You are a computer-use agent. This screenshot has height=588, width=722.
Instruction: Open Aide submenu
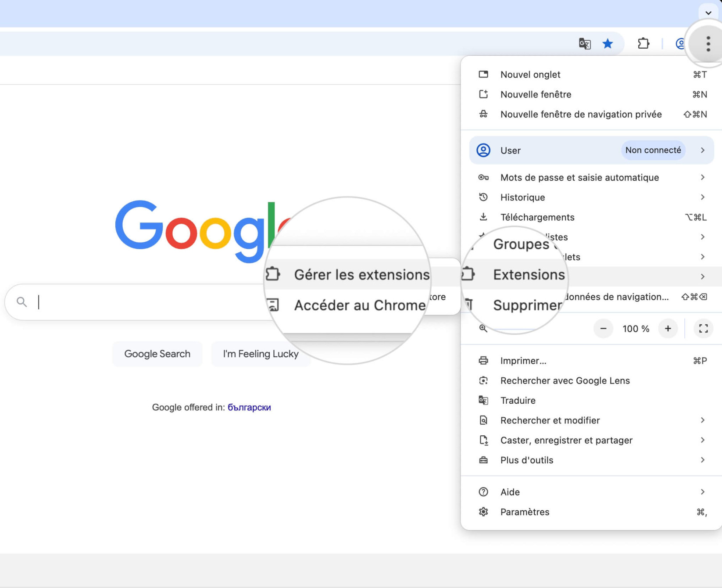(x=591, y=492)
